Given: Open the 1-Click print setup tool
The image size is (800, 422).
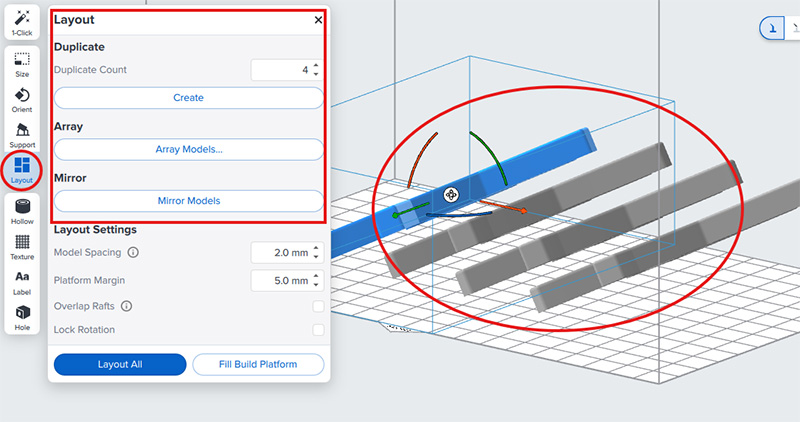Looking at the screenshot, I should click(21, 22).
